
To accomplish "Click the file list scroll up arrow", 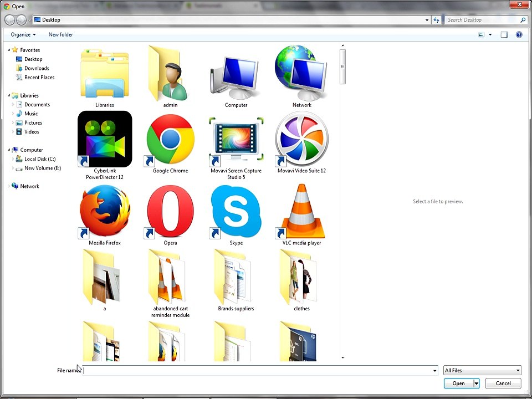I will (342, 45).
